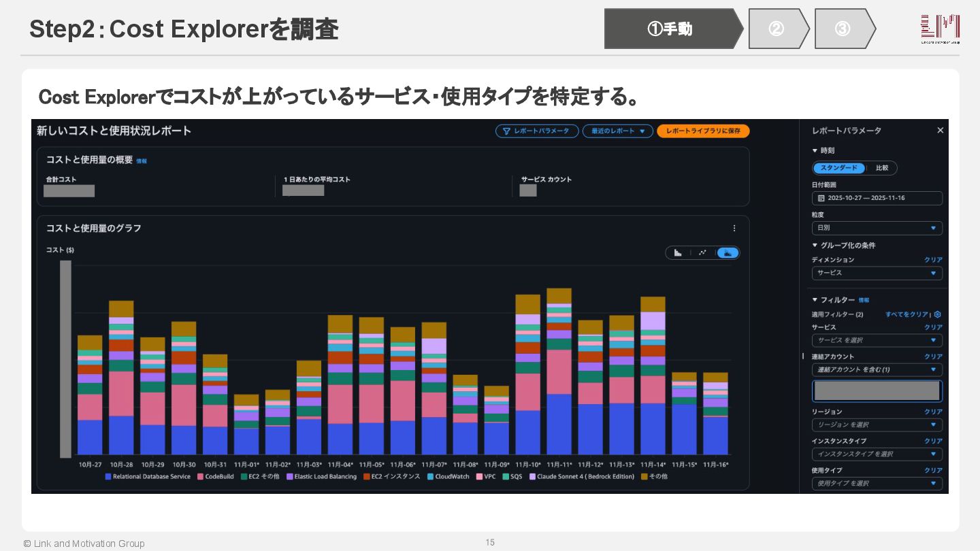
Task: Select スタンダード time mode
Action: coord(839,168)
